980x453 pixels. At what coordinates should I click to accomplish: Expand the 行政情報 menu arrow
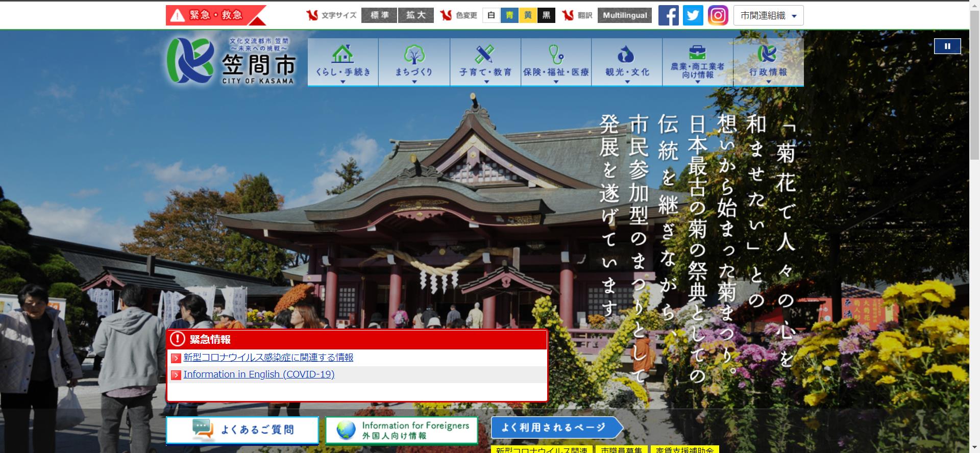click(768, 82)
